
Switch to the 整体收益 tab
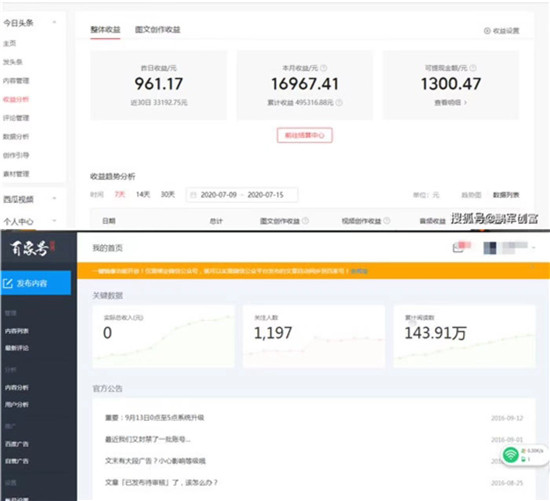click(105, 30)
